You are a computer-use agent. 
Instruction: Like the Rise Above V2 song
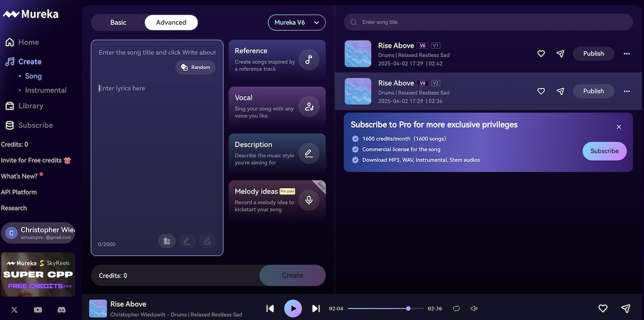click(541, 91)
